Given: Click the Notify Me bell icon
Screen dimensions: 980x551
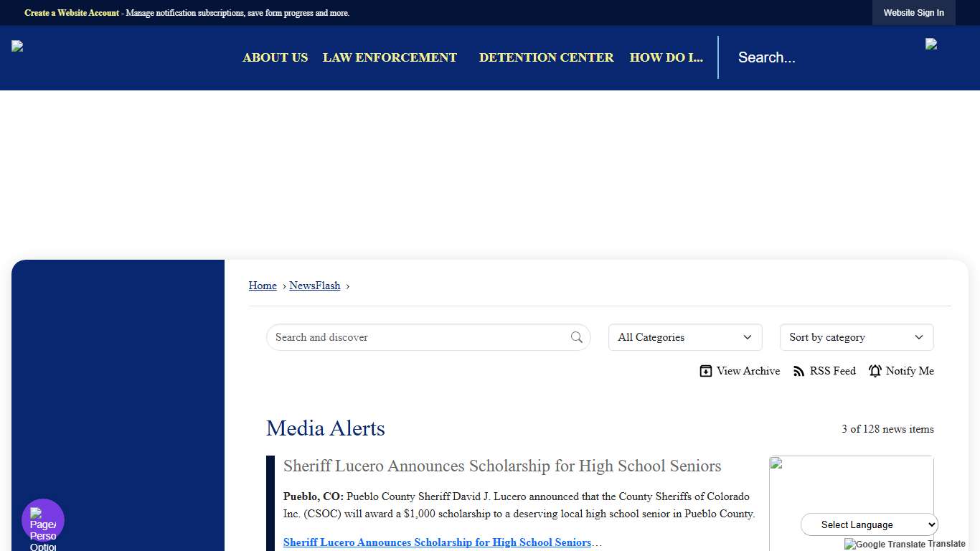Looking at the screenshot, I should point(875,371).
